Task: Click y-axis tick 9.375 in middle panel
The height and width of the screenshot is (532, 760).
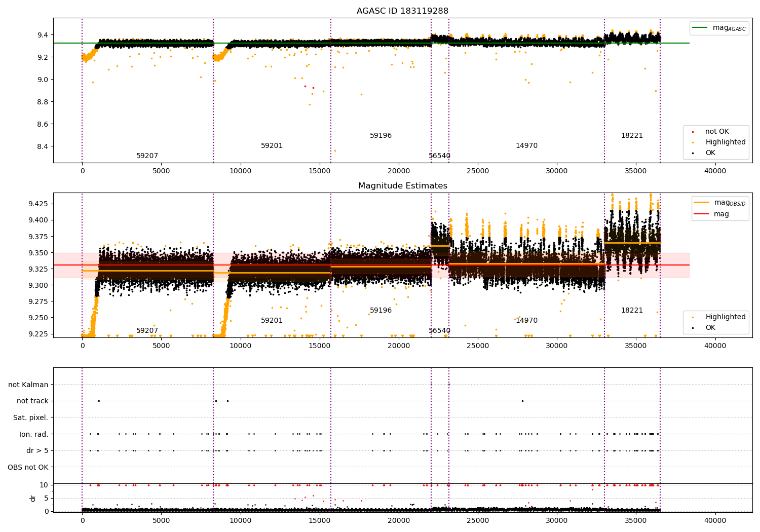Action: pyautogui.click(x=39, y=237)
